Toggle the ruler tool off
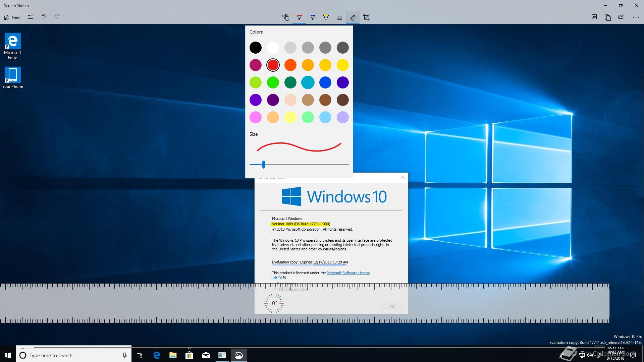644x362 pixels. coord(353,17)
